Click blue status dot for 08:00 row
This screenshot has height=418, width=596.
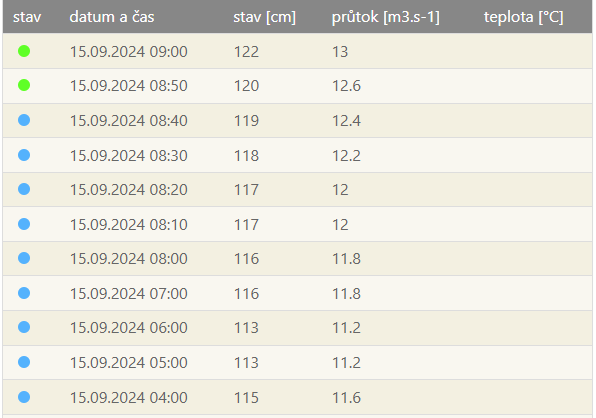(x=24, y=258)
